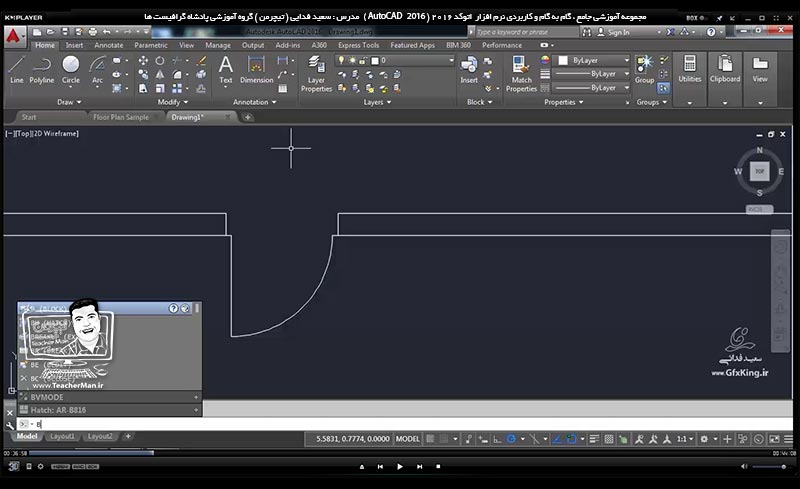Click the KMPlayer video progress bar
The height and width of the screenshot is (489, 800).
click(400, 453)
